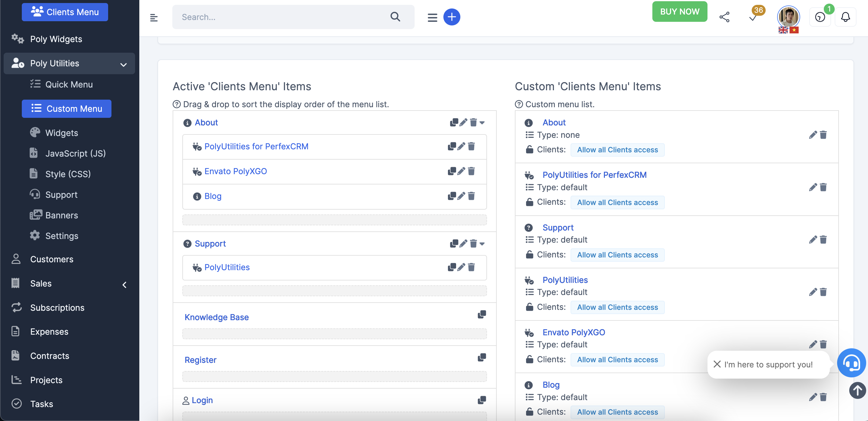Open the dropdown arrow beside About's trash icon

click(482, 123)
